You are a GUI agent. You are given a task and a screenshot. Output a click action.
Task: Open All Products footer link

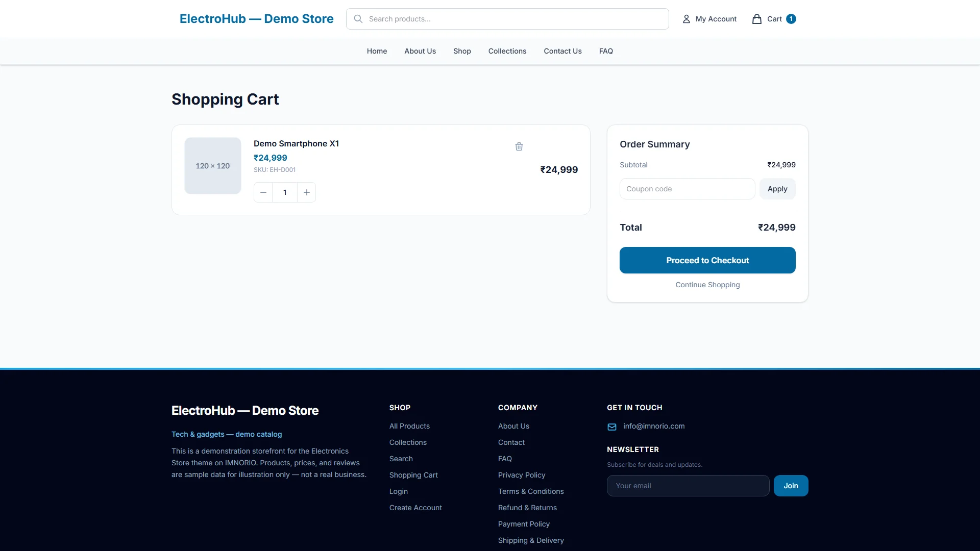point(409,426)
